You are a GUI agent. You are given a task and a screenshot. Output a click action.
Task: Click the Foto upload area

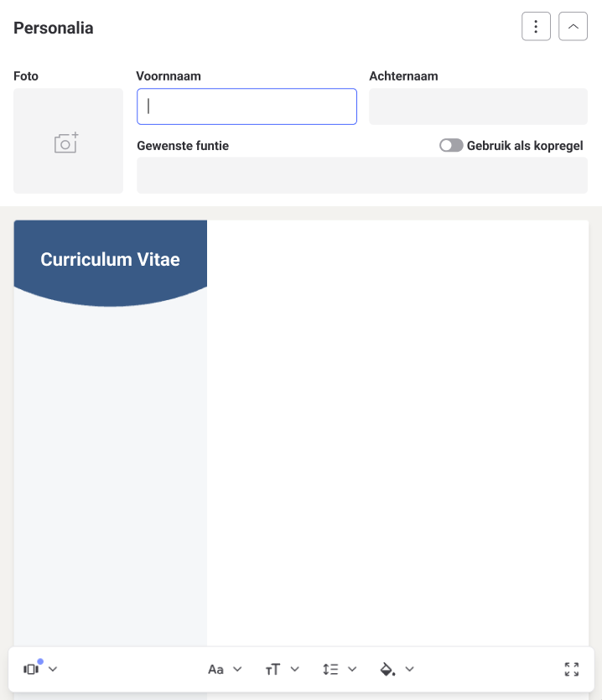67,141
